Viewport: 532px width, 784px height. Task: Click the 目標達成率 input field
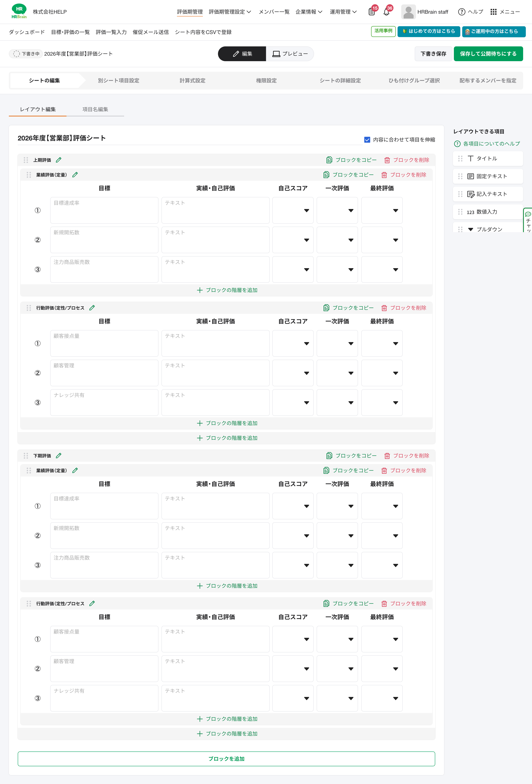[x=104, y=210]
